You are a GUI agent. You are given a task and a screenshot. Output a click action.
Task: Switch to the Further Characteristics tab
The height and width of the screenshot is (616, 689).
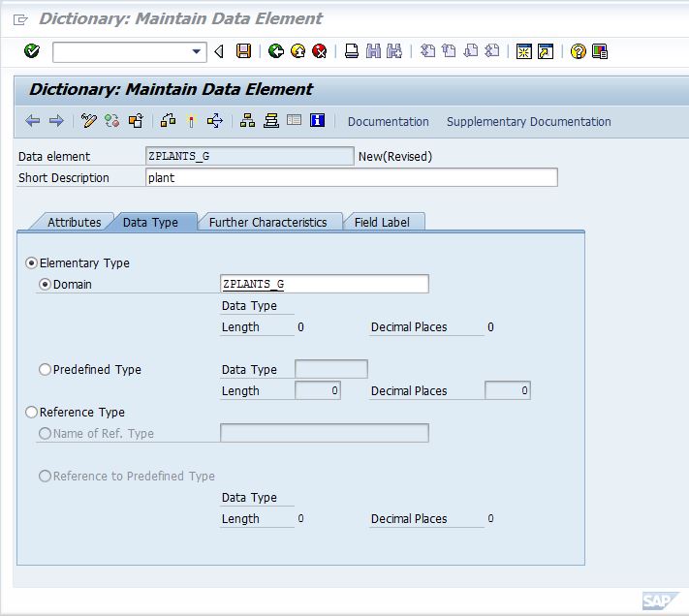tap(267, 222)
